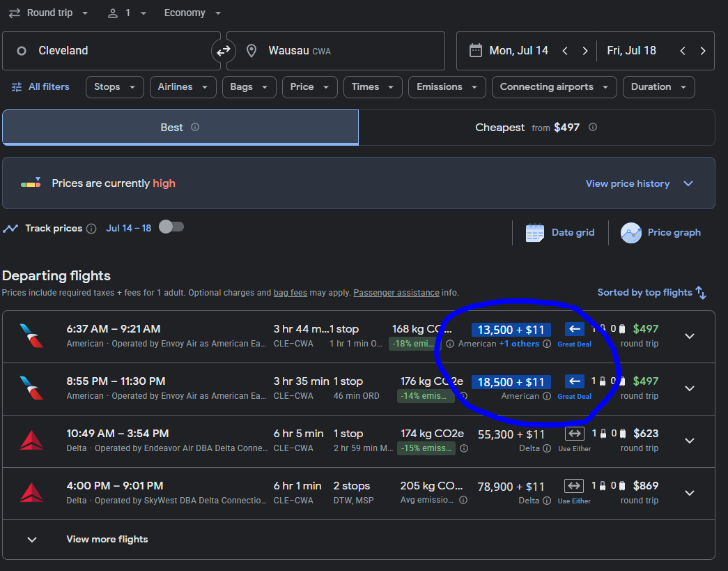The width and height of the screenshot is (728, 571).
Task: Expand the 10:49 AM Delta flight details
Action: click(690, 441)
